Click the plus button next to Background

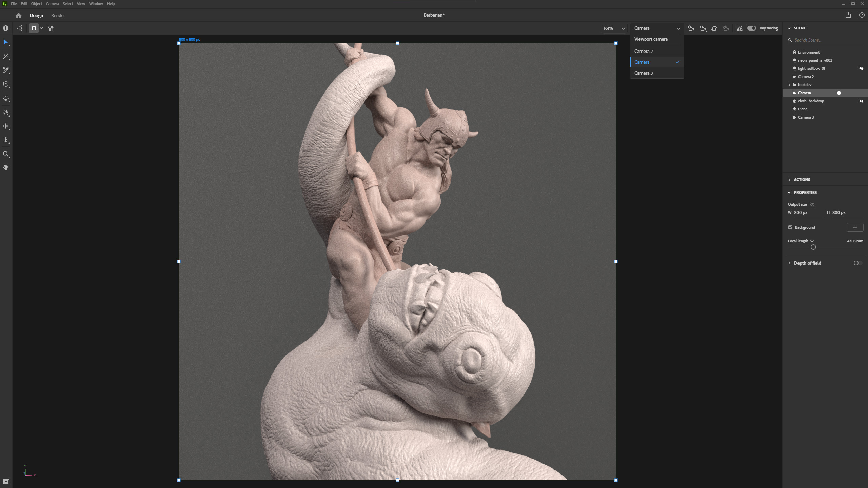(855, 227)
